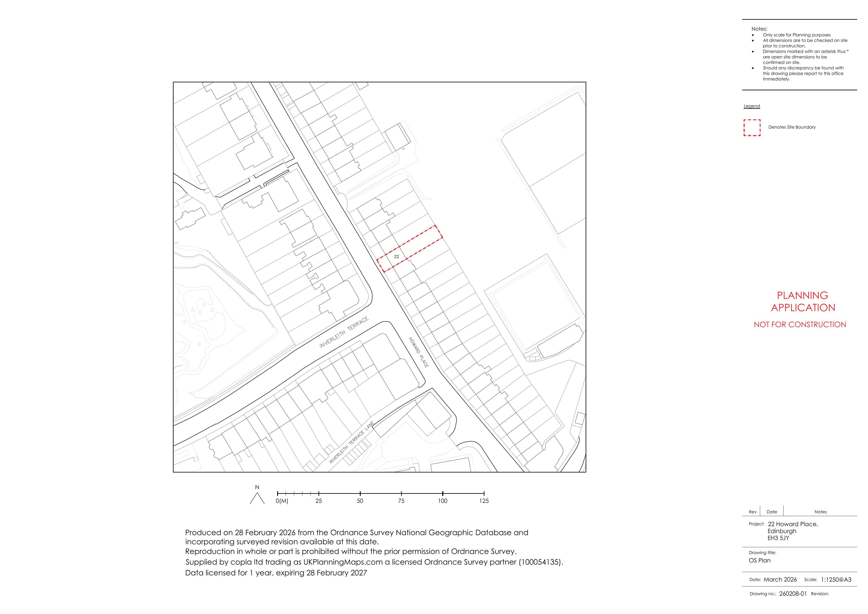Click the drawing number 260208-01
Image resolution: width=868 pixels, height=614 pixels.
(793, 594)
